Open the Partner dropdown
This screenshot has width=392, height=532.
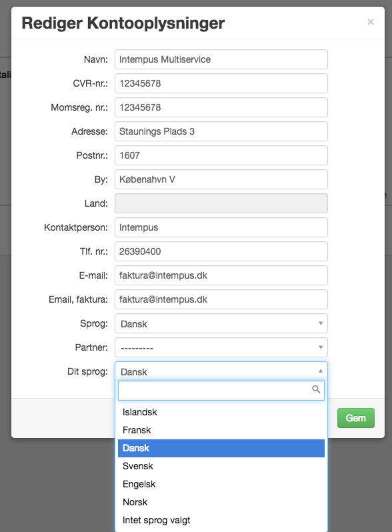221,347
